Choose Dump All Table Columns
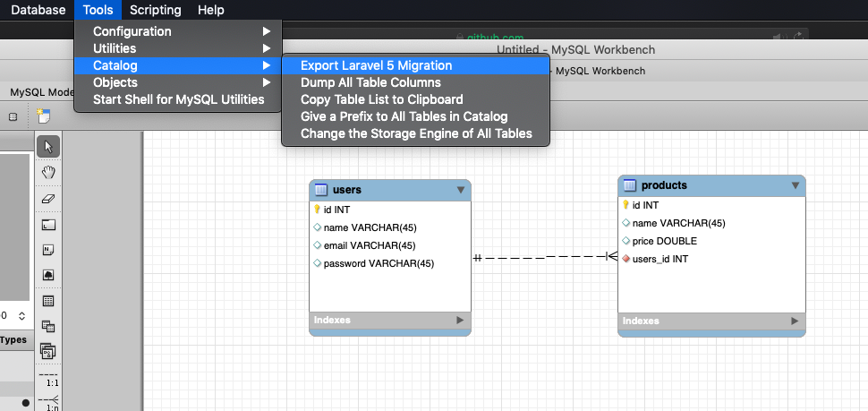The width and height of the screenshot is (868, 411). pos(416,82)
